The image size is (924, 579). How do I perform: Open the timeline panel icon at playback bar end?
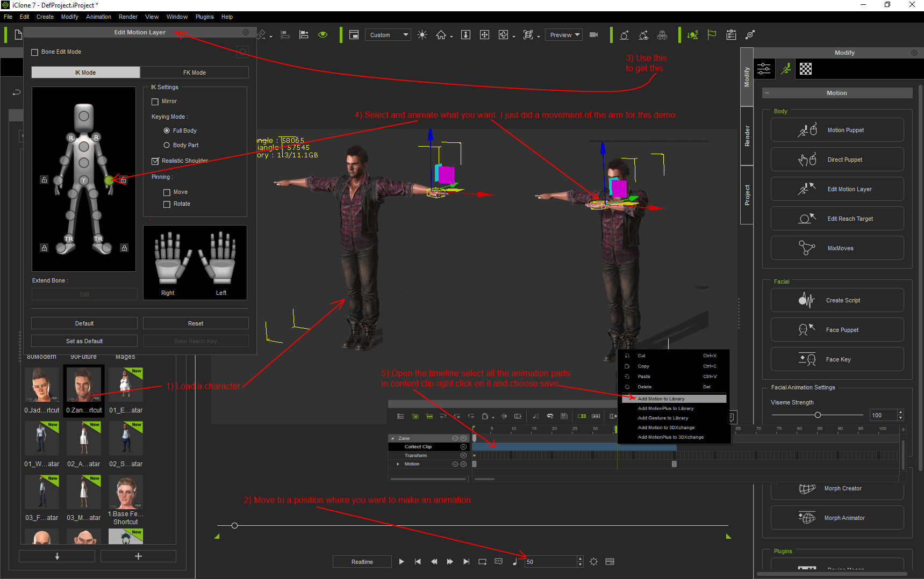pos(610,562)
